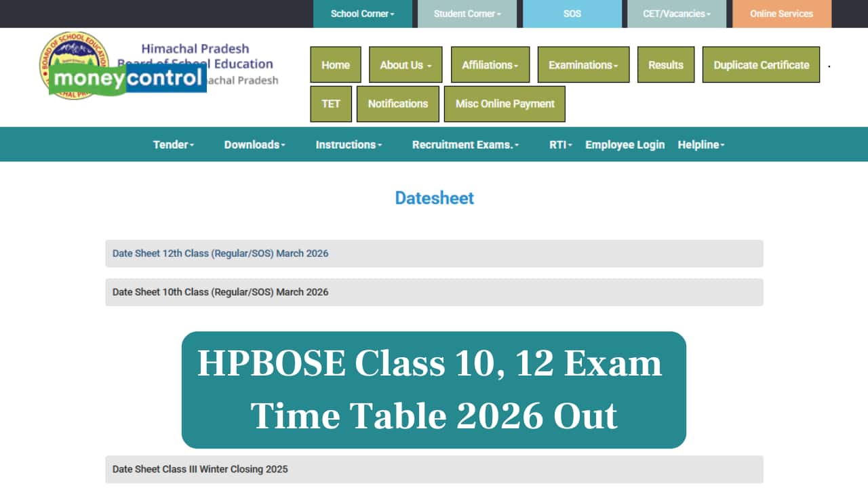Click the Datesheet heading
This screenshot has height=488, width=868.
(435, 198)
